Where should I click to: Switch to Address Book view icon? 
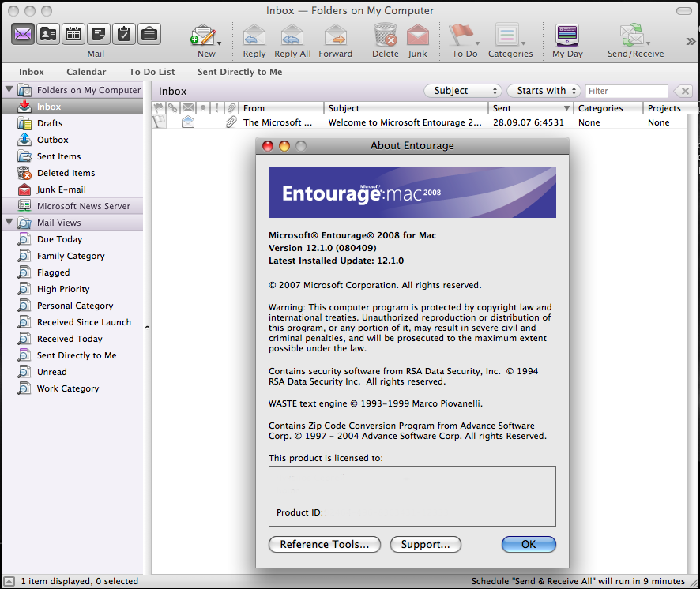(48, 34)
